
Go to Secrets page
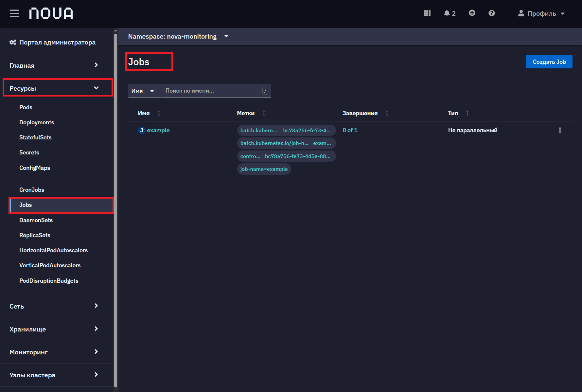click(29, 152)
